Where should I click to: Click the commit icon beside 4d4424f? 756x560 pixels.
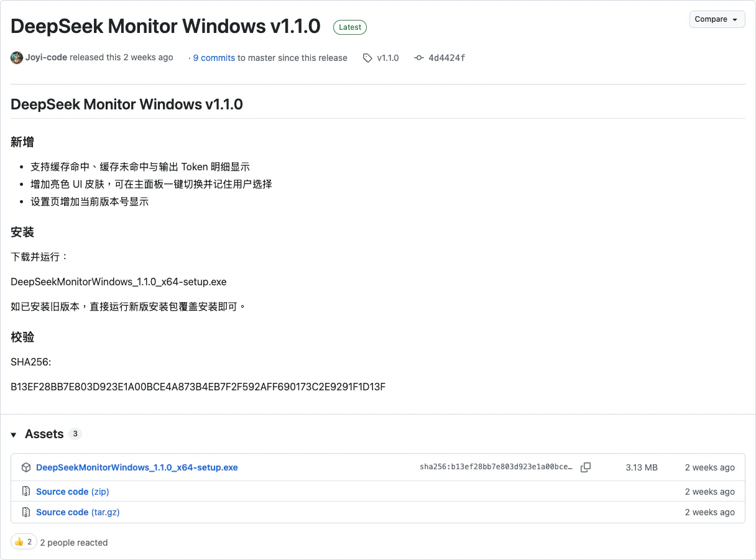pos(419,58)
